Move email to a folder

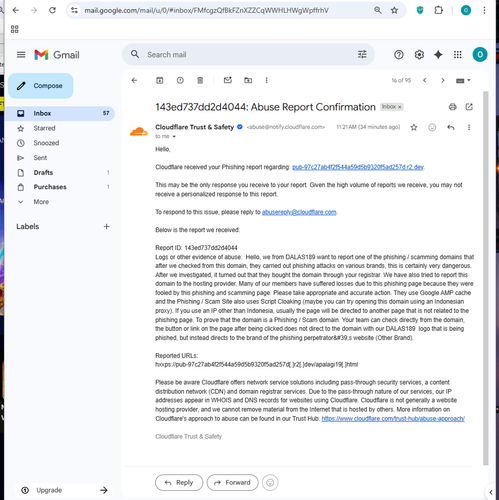coord(248,80)
